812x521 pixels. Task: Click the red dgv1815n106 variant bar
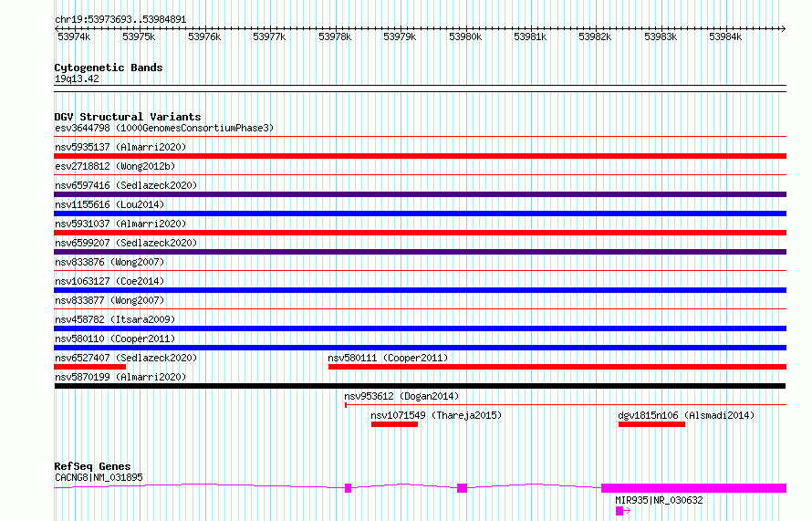pos(652,424)
